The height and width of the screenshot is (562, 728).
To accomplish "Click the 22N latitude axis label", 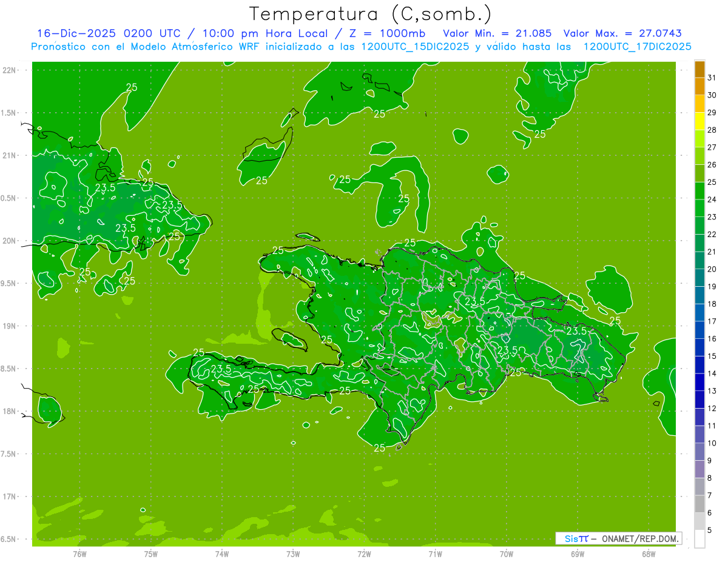I will click(x=10, y=70).
